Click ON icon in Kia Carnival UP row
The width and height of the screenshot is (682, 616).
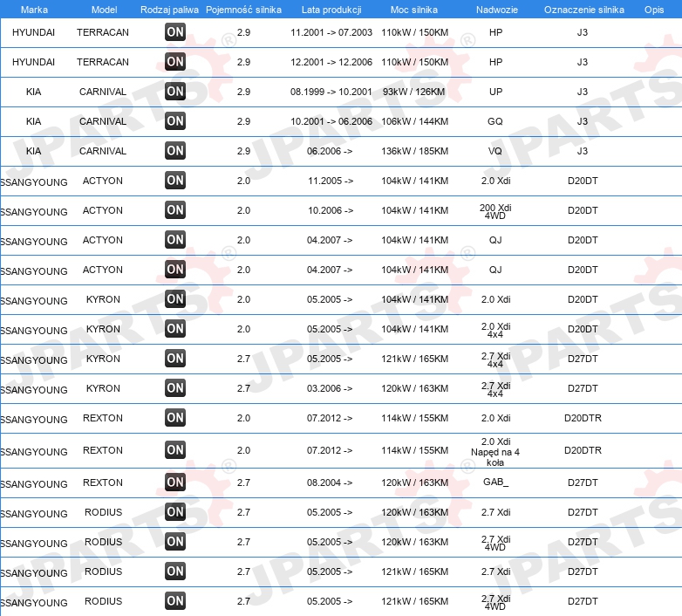click(175, 91)
